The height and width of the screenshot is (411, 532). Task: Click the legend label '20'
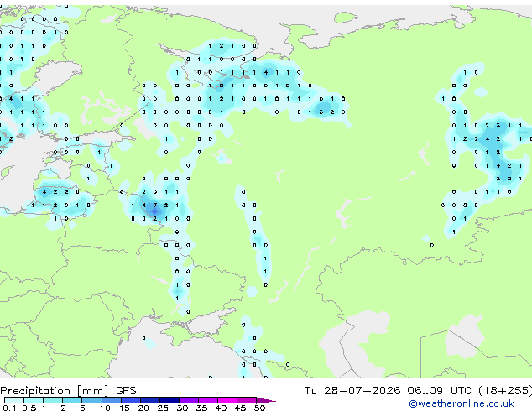(x=143, y=408)
